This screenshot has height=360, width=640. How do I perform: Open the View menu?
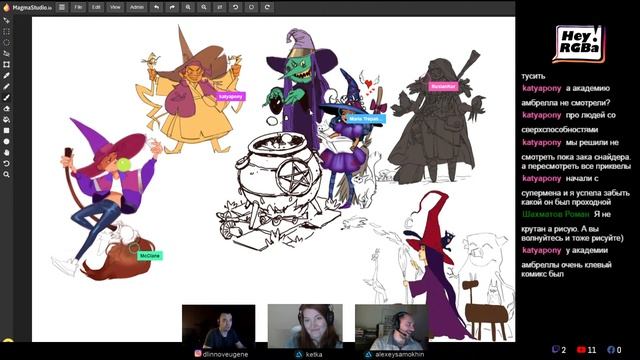(x=115, y=7)
